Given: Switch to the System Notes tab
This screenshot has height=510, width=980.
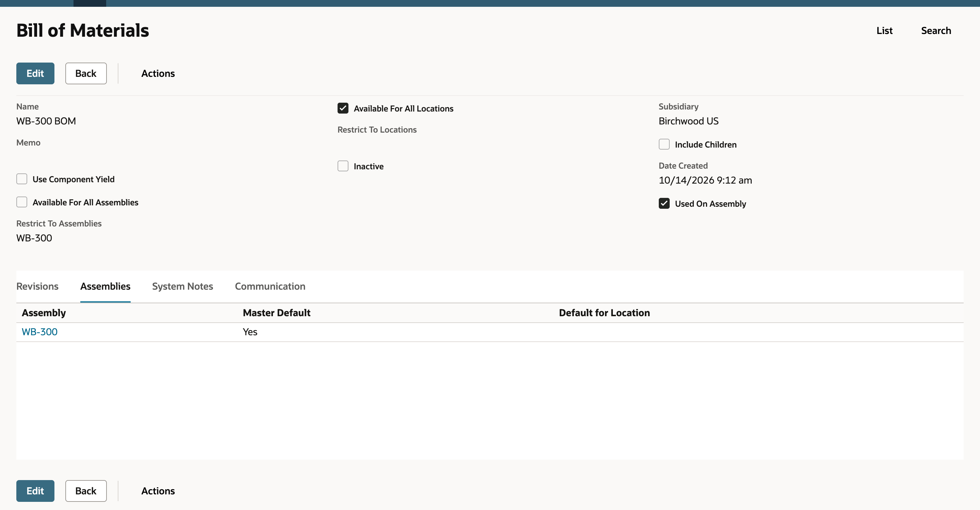Looking at the screenshot, I should coord(183,286).
